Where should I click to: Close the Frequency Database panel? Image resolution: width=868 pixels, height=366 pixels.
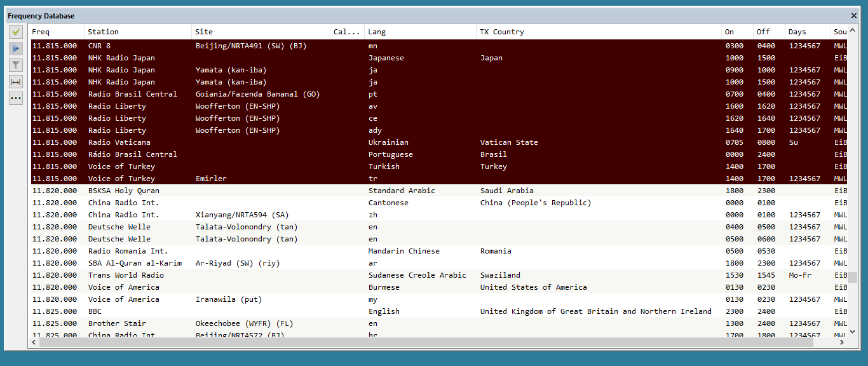854,16
